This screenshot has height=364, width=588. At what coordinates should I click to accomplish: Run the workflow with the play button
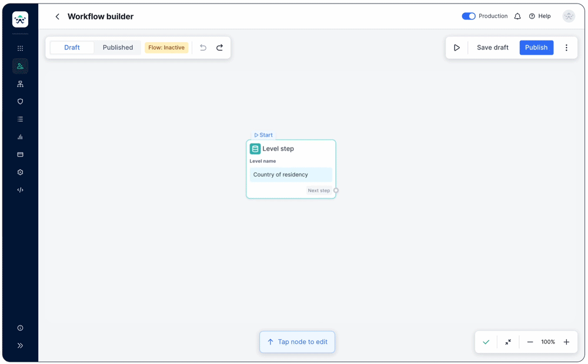point(456,48)
